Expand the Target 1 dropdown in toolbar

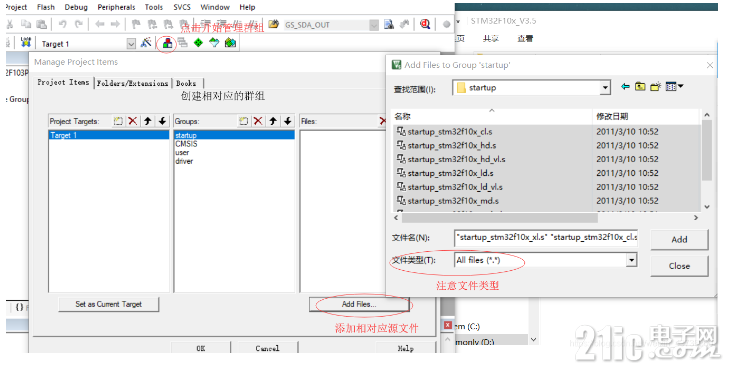point(131,44)
